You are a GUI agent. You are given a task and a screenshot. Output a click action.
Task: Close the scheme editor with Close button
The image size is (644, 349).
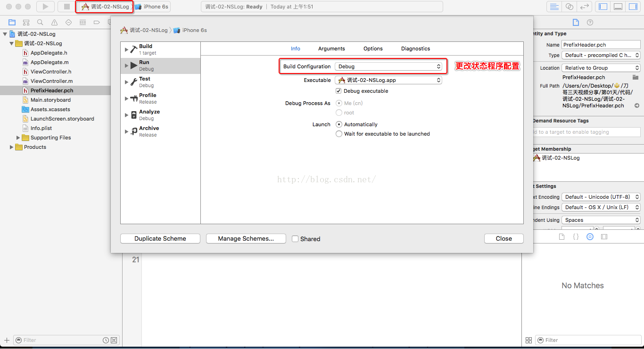(x=504, y=239)
